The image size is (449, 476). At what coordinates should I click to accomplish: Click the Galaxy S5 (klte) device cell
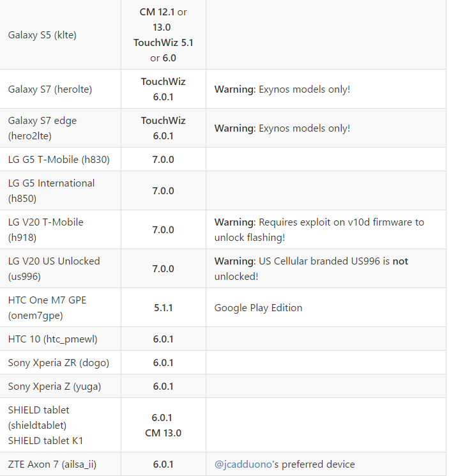tap(42, 35)
